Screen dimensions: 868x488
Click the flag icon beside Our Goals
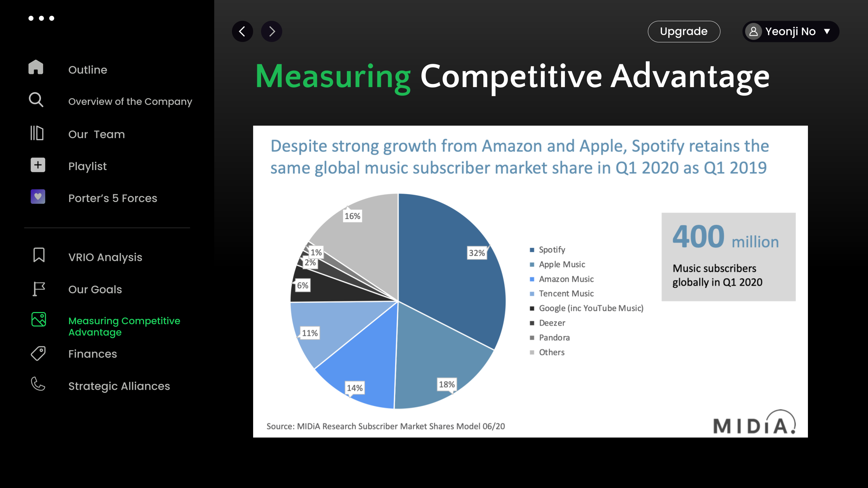pos(39,289)
